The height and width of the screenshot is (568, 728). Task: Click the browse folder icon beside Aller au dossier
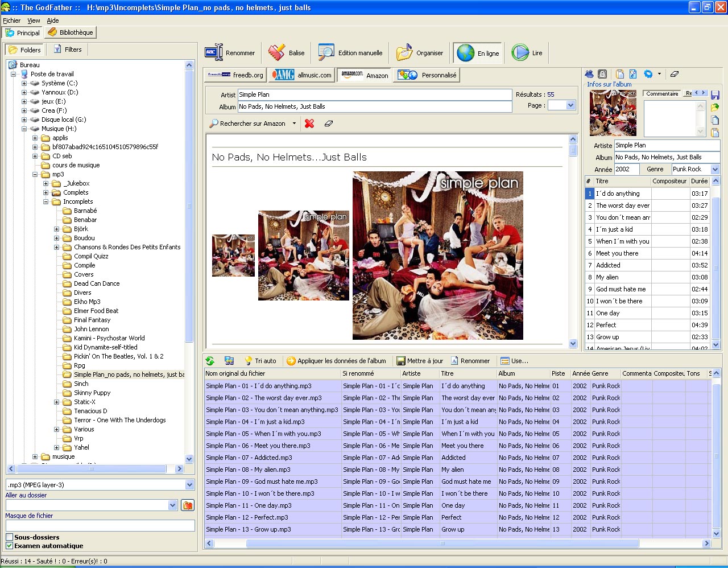pyautogui.click(x=188, y=505)
